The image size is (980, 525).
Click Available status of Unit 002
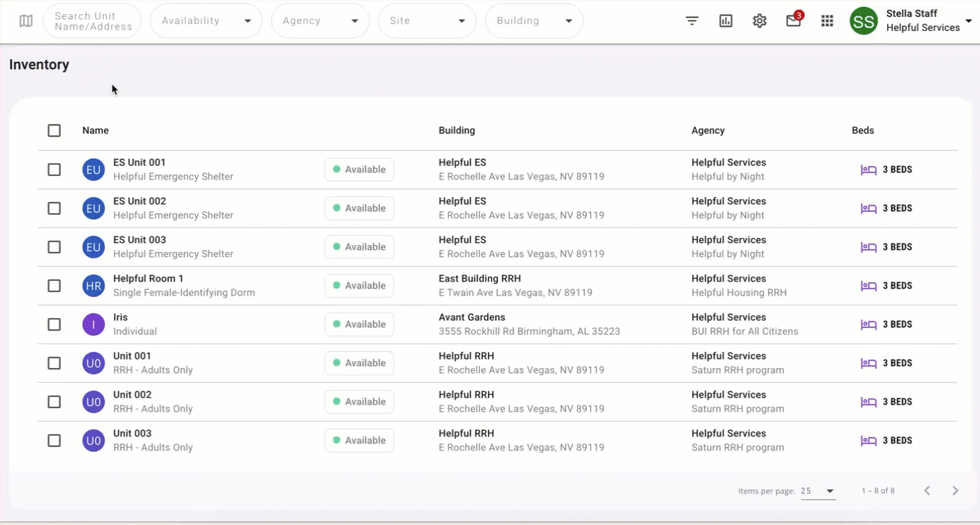359,402
